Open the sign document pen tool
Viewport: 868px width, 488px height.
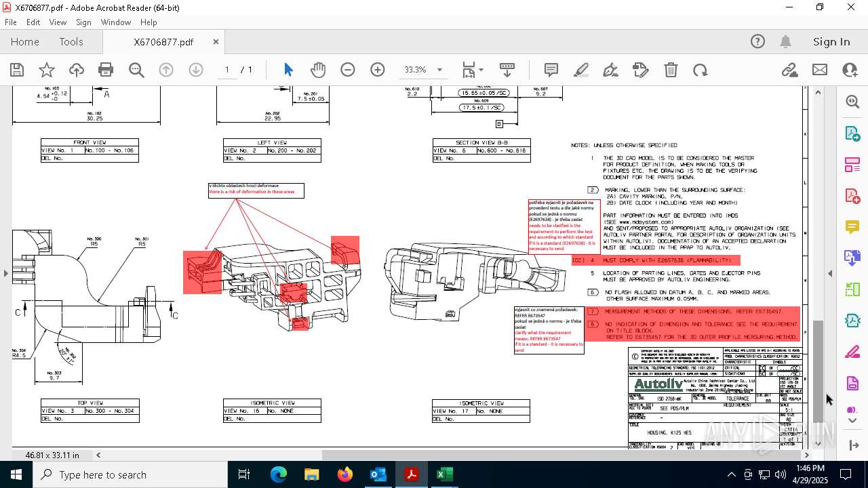click(610, 70)
